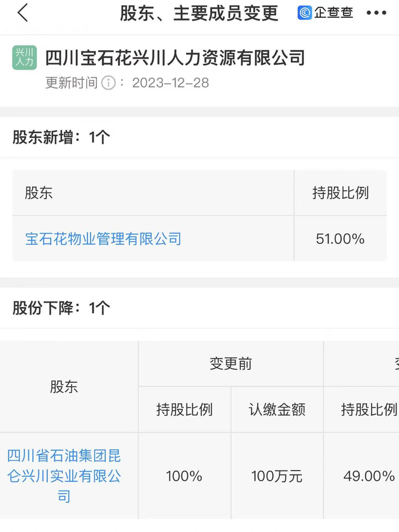Tap the 100万元 subscribed amount cell
The width and height of the screenshot is (399, 532).
coord(277,476)
